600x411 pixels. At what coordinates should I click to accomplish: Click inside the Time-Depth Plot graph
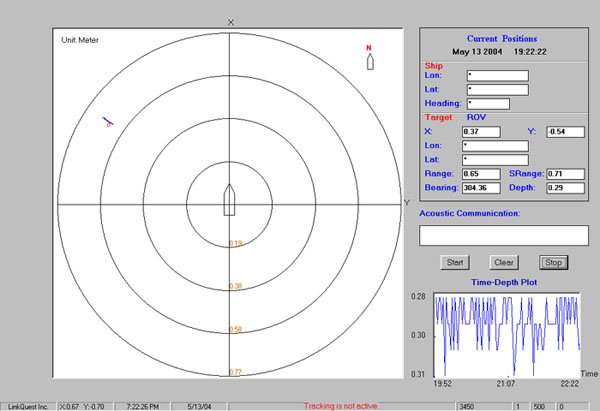click(x=508, y=335)
